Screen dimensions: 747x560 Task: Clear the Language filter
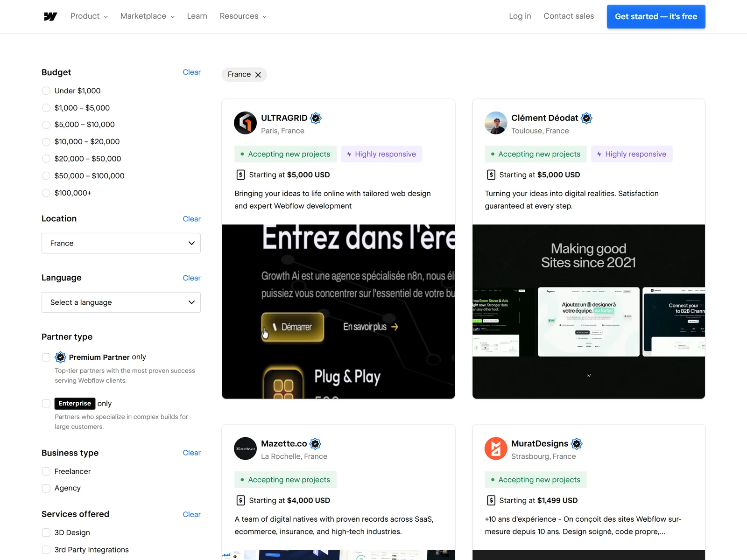[x=191, y=278]
